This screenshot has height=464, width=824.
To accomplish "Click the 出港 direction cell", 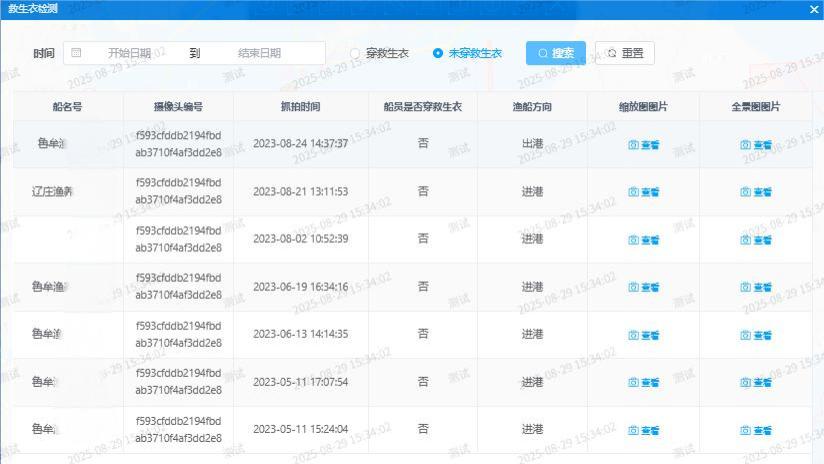I will [532, 143].
